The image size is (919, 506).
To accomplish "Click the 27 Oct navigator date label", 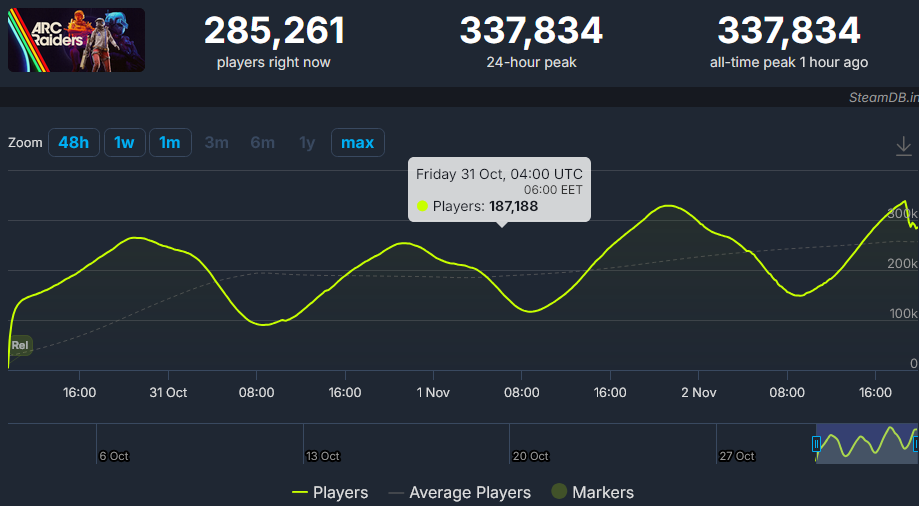I will pyautogui.click(x=737, y=456).
